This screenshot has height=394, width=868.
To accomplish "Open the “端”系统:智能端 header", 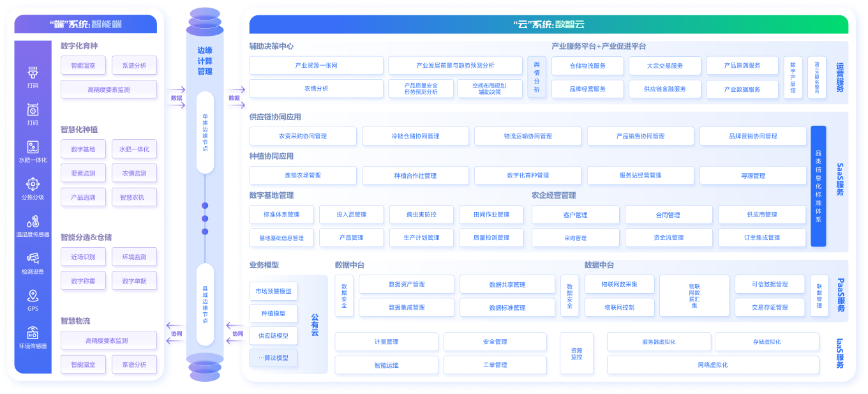I will click(x=86, y=24).
